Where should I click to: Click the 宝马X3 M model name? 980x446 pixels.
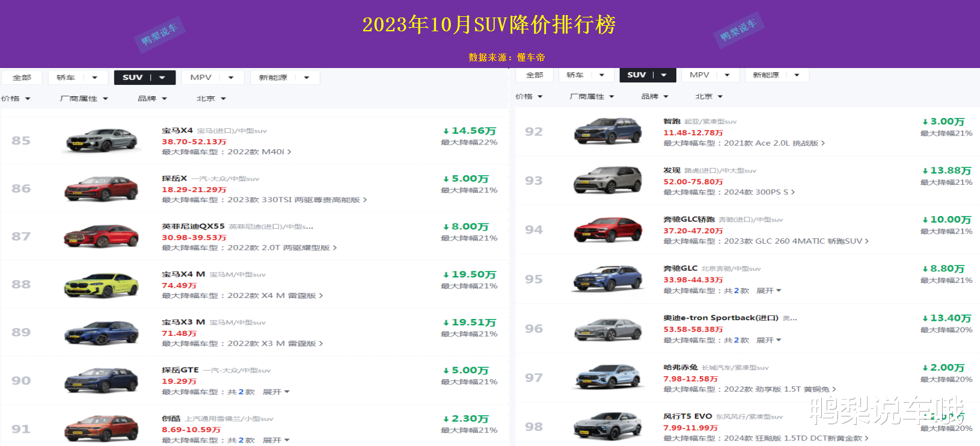[183, 322]
